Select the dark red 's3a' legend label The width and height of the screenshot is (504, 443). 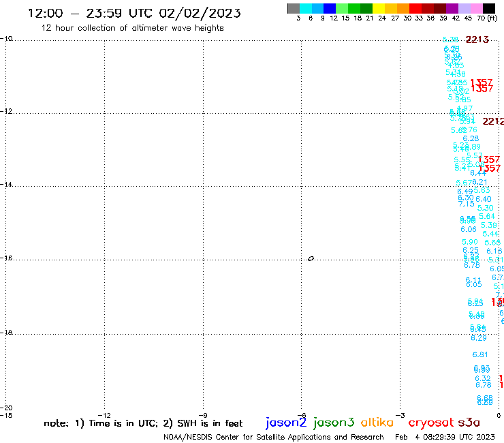(x=469, y=423)
